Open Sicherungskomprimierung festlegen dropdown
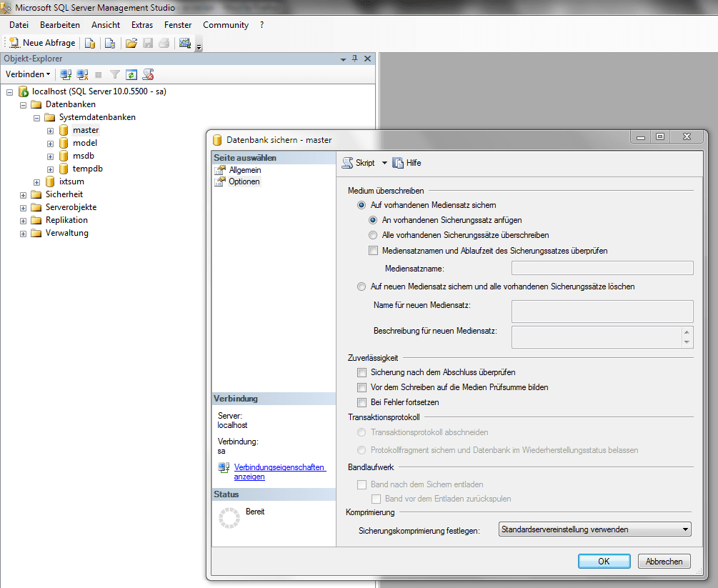The height and width of the screenshot is (588, 718). pyautogui.click(x=594, y=529)
